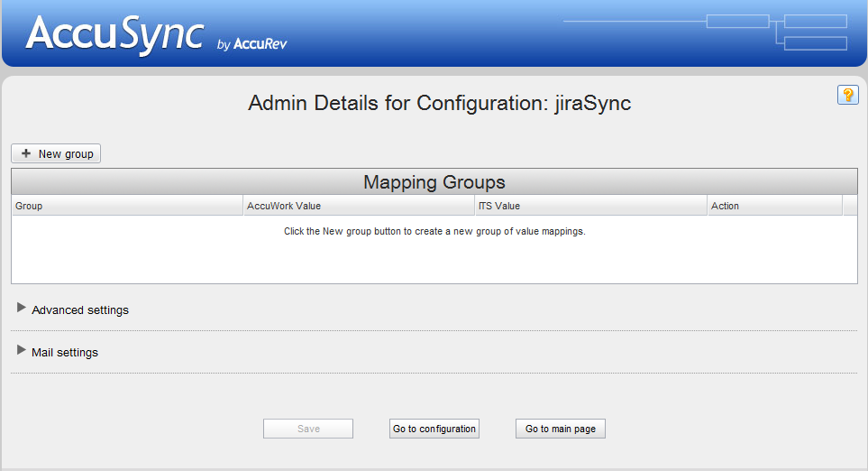The width and height of the screenshot is (868, 471).
Task: Click the plus icon on New group
Action: pos(26,153)
